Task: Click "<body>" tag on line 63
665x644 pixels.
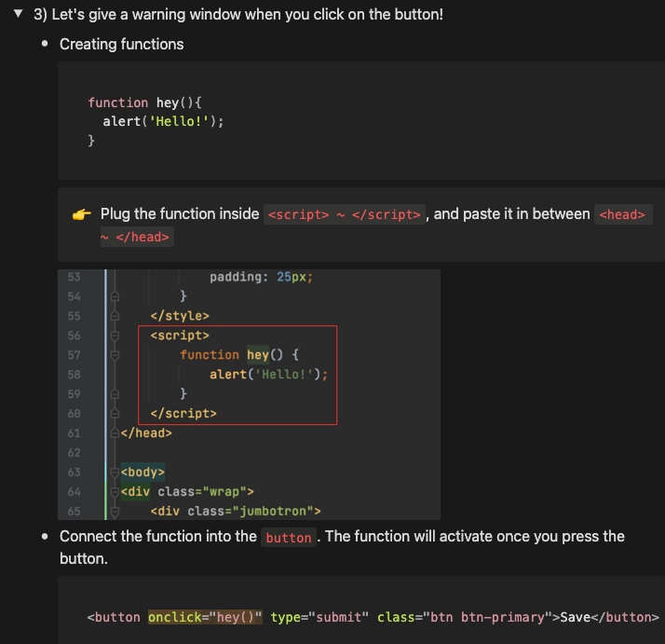Action: [x=142, y=473]
